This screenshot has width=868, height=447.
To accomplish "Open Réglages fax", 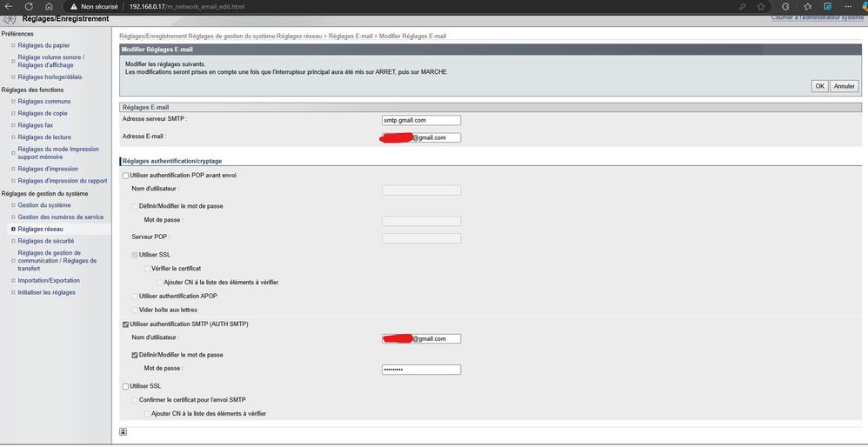I will tap(36, 125).
